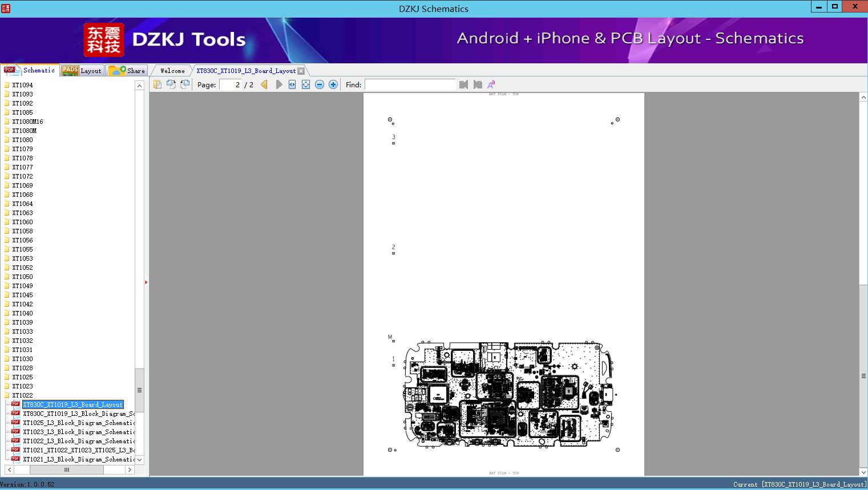This screenshot has height=490, width=868.
Task: Expand the XT1072 folder
Action: pos(22,176)
